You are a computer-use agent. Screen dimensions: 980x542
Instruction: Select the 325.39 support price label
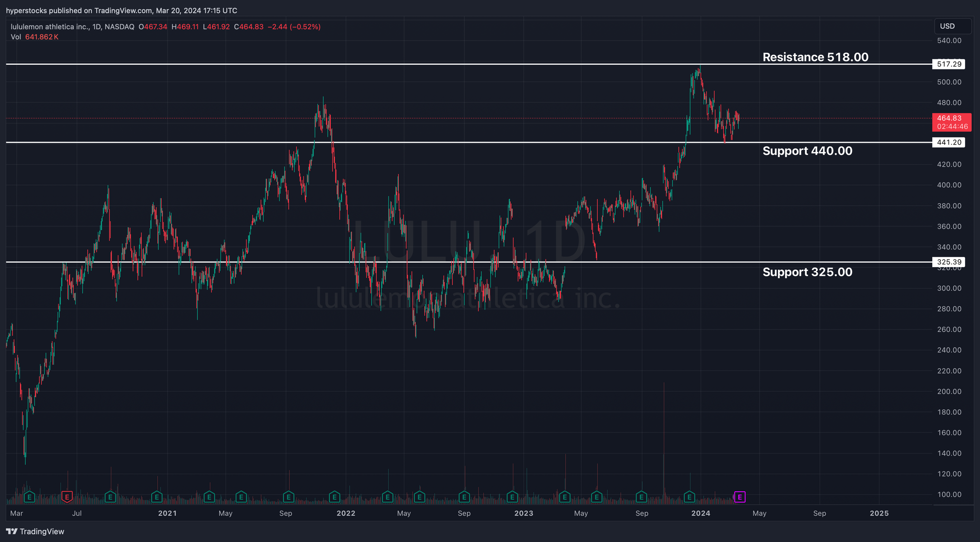point(949,262)
